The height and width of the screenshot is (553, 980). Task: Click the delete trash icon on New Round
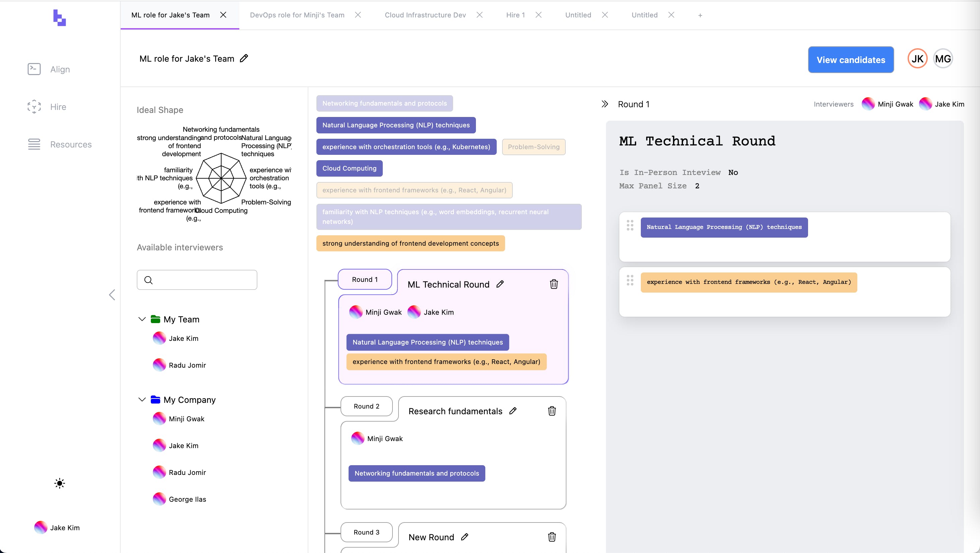[x=552, y=537]
